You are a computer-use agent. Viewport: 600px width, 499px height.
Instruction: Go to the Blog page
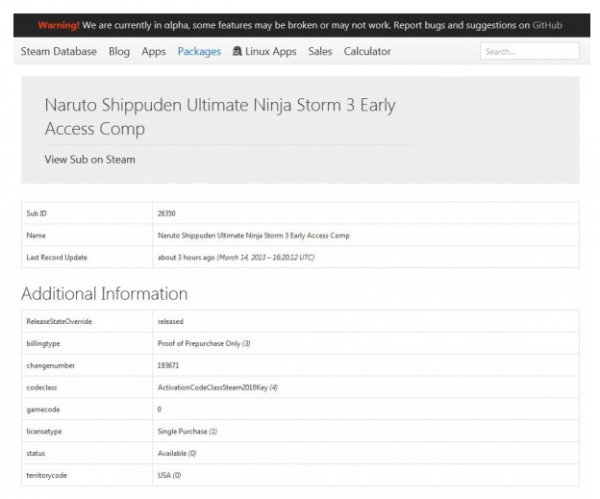[x=119, y=51]
